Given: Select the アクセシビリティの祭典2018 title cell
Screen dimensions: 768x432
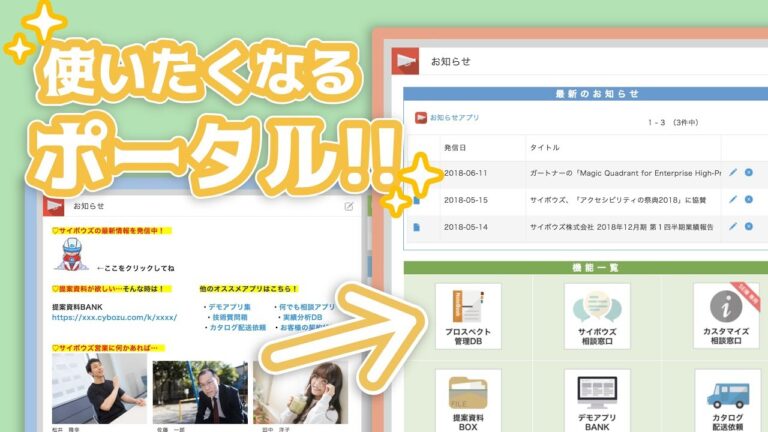Looking at the screenshot, I should [618, 200].
